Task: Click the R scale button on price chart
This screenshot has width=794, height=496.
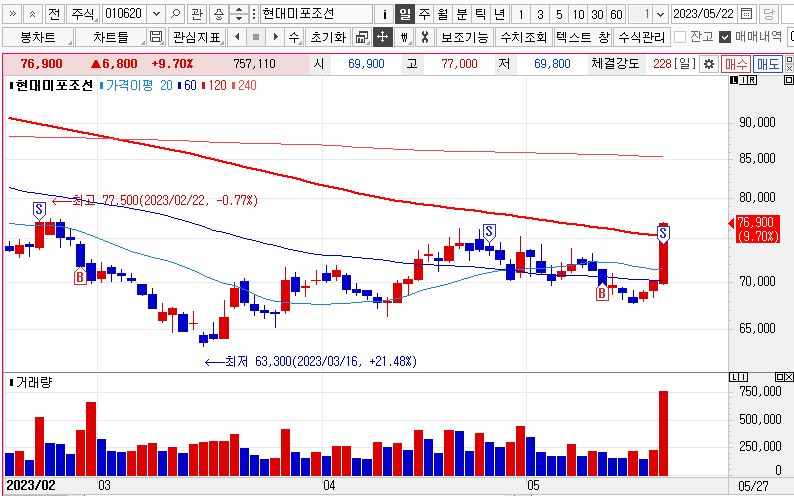Action: tap(752, 80)
